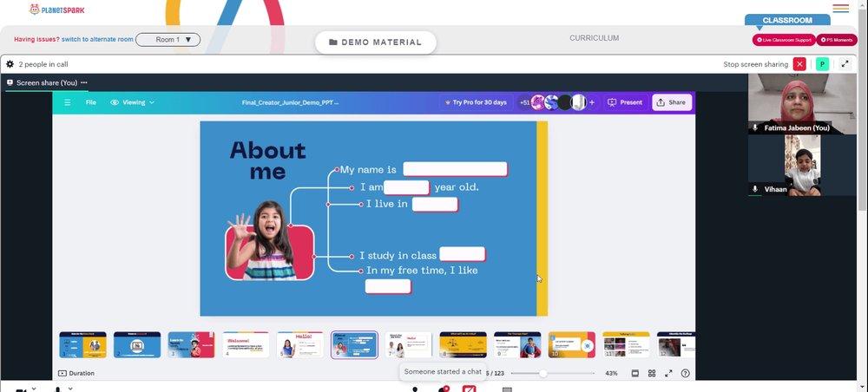Open Live Classroom Support
The width and height of the screenshot is (868, 392).
pyautogui.click(x=783, y=40)
